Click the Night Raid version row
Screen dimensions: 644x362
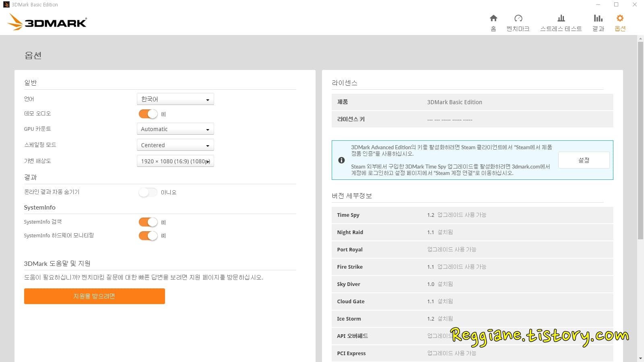pos(473,232)
